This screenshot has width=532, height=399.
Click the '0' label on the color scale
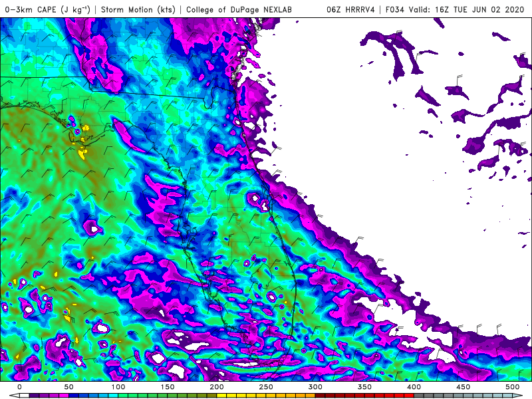[x=19, y=387]
